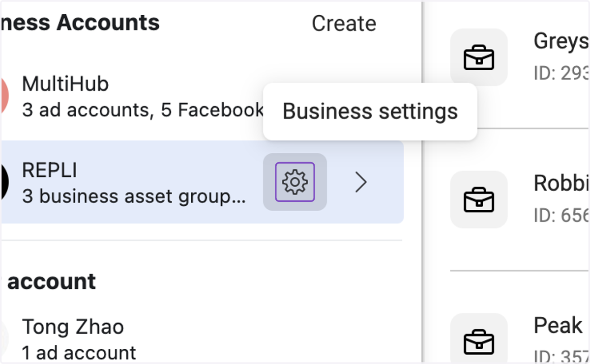This screenshot has height=364, width=590.
Task: Select the REPLI business account name
Action: click(50, 170)
